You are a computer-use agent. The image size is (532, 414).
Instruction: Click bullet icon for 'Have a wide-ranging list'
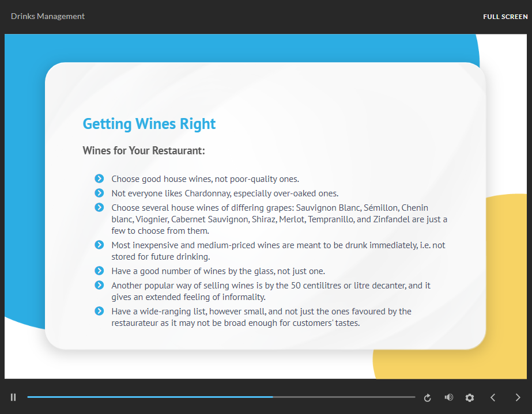99,311
